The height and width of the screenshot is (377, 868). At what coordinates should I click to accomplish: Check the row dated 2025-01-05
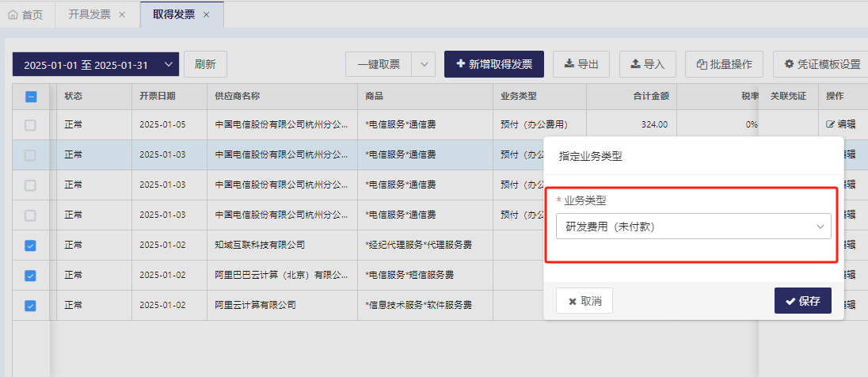[30, 125]
